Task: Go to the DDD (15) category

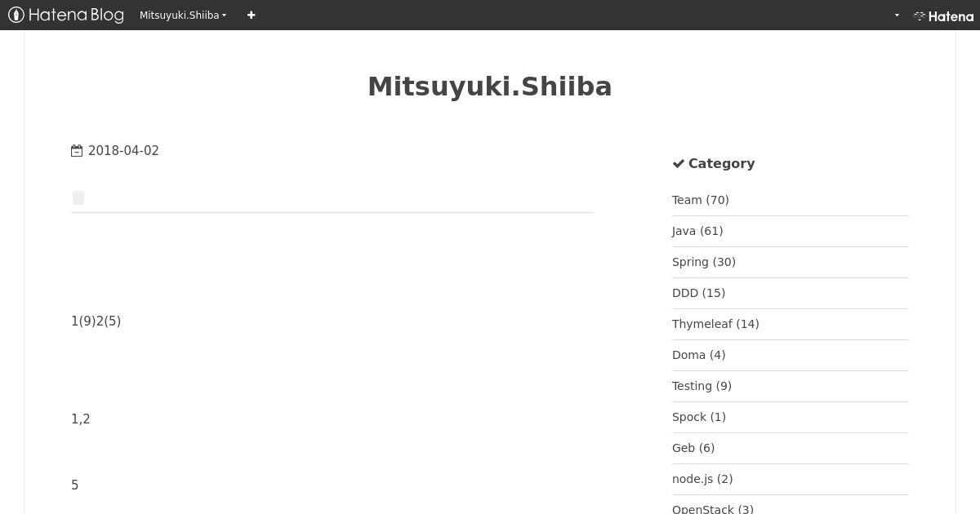Action: 698,293
